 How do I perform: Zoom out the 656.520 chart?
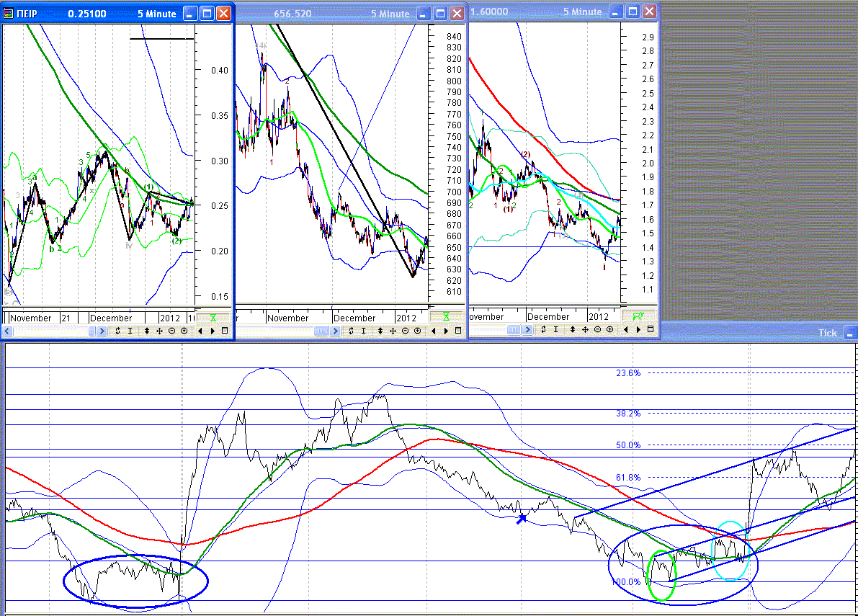[405, 331]
